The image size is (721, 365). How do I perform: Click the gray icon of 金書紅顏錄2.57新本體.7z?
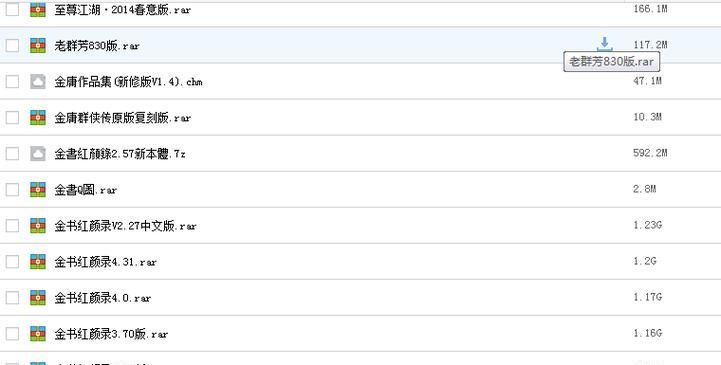tap(38, 154)
